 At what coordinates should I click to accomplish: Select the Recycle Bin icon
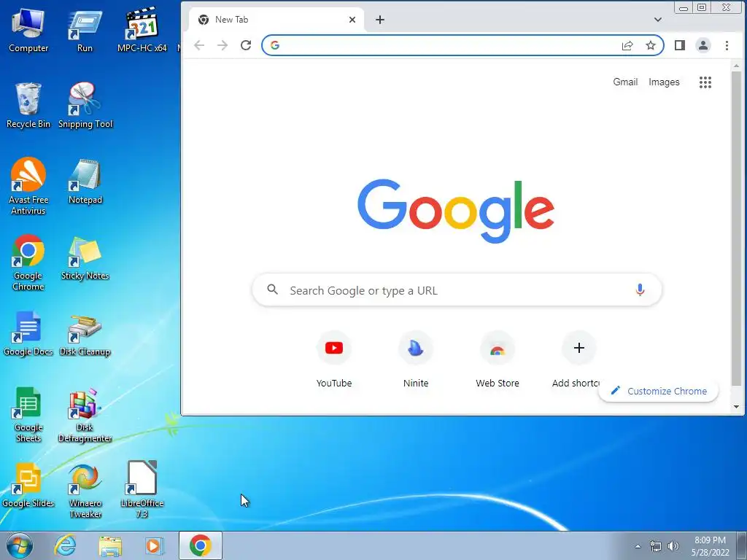[x=28, y=106]
